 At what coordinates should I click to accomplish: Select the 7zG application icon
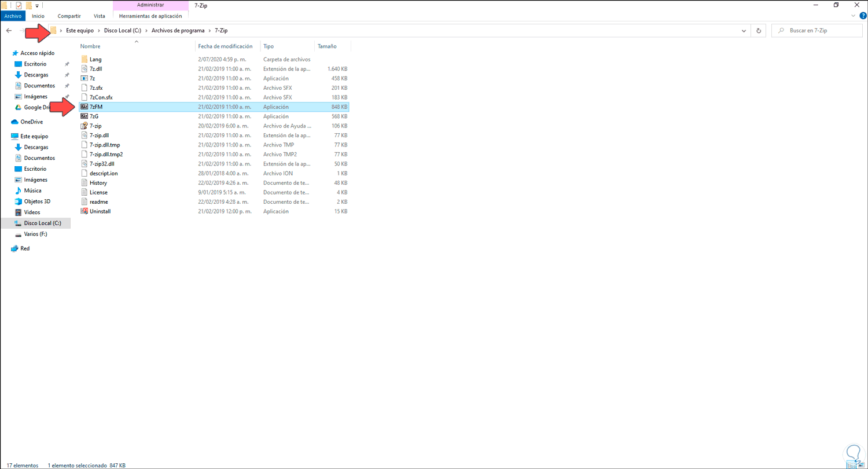point(84,116)
